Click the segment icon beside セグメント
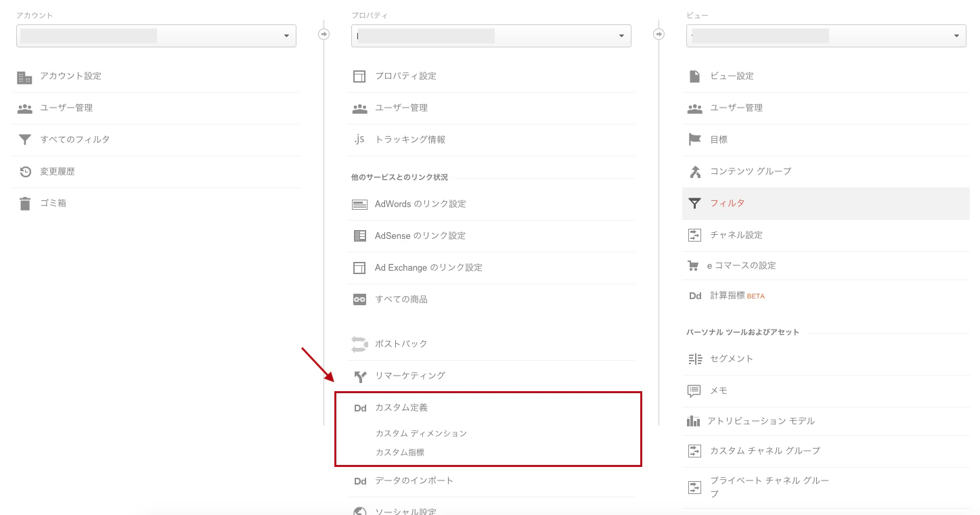Image resolution: width=980 pixels, height=515 pixels. (x=694, y=359)
